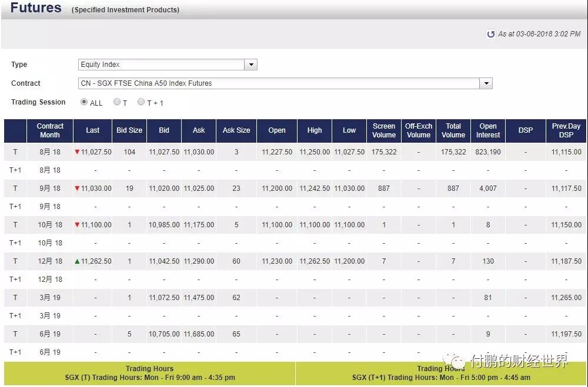
Task: Open the Type dropdown arrow
Action: (x=251, y=65)
